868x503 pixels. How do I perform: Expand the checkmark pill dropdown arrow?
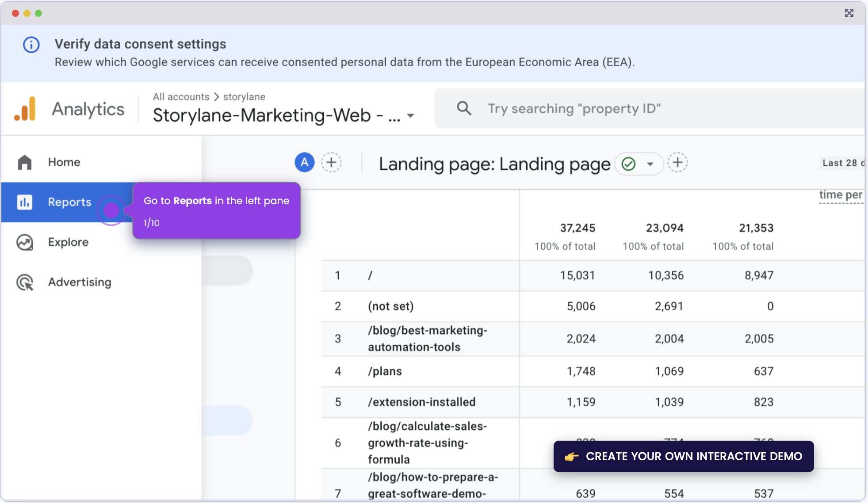650,164
